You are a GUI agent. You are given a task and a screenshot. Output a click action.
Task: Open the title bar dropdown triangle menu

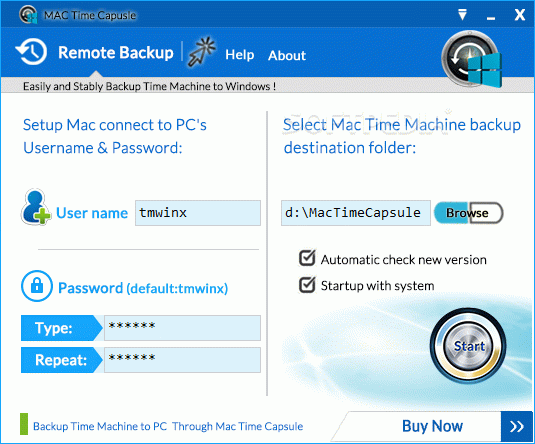[x=462, y=15]
